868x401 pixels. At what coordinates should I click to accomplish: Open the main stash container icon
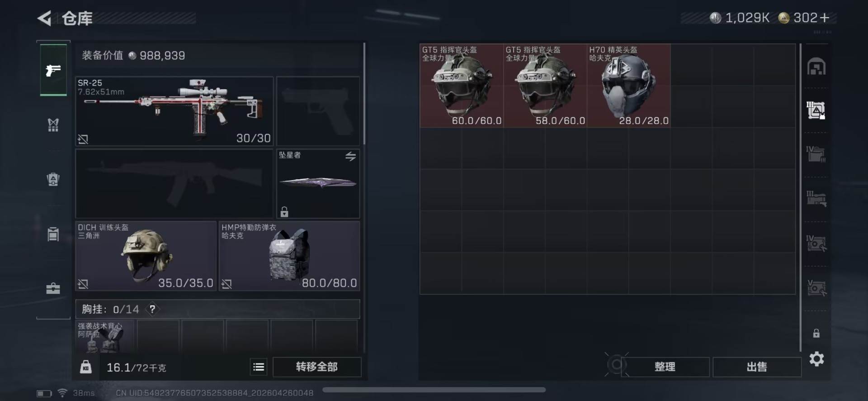816,67
